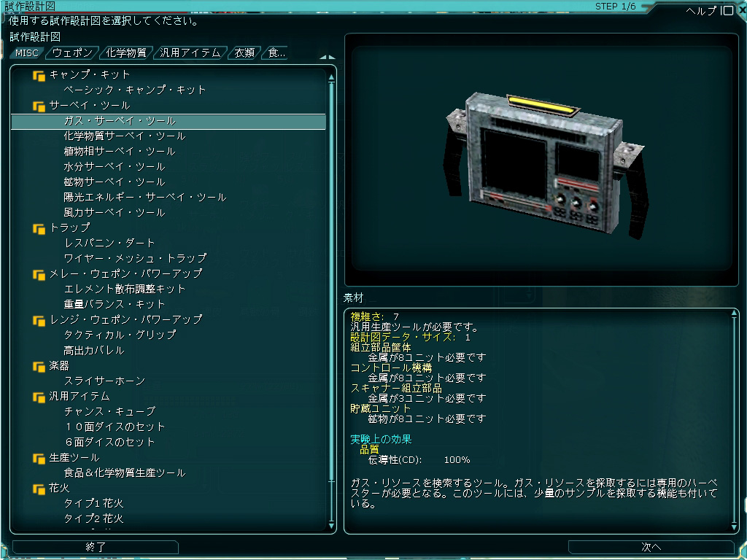This screenshot has width=747, height=560.
Task: Switch to the 化学物質 tab
Action: click(x=125, y=52)
